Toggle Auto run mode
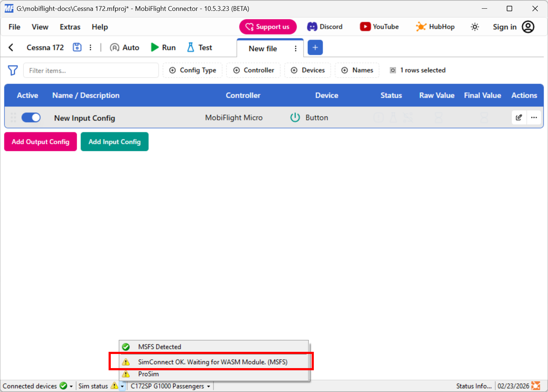Image resolution: width=548 pixels, height=392 pixels. point(125,47)
